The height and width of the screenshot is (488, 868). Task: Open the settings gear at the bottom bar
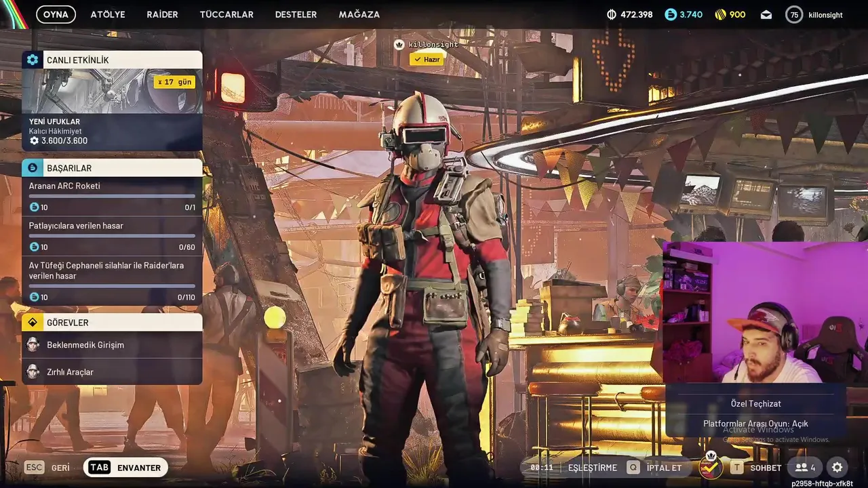point(837,468)
